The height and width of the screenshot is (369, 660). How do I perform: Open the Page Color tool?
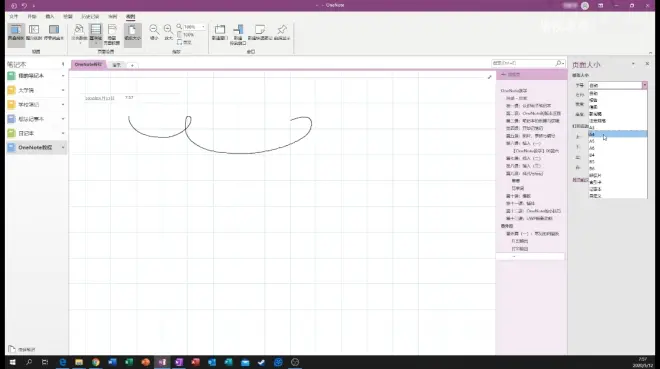pyautogui.click(x=79, y=34)
